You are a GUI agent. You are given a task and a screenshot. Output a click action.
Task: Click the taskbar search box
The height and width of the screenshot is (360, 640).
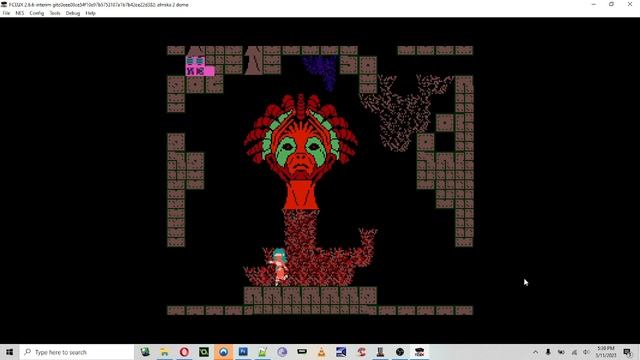(x=77, y=352)
